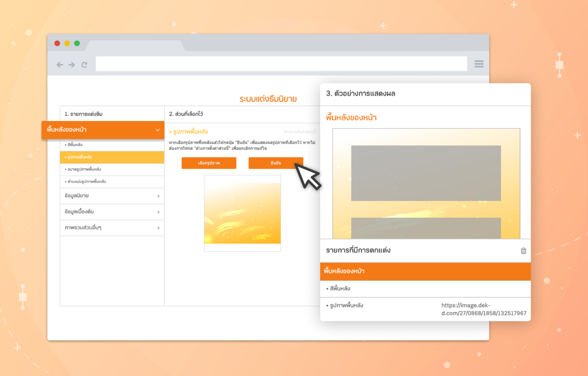Open ขนาดรูปภาพพื้นหลัง option

pos(85,169)
